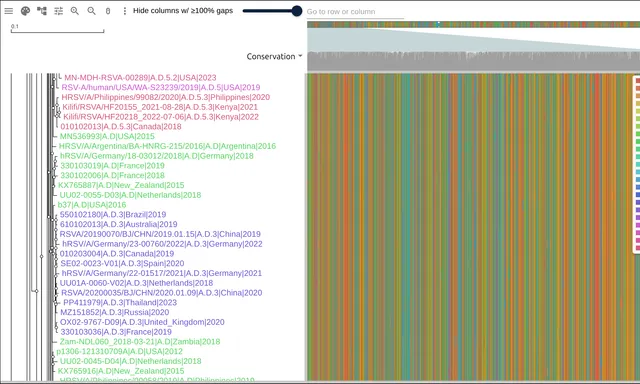
Task: Select Kilifi/RSVA/HF20218_2022-07-06 Kenya 2022 label
Action: pos(161,117)
